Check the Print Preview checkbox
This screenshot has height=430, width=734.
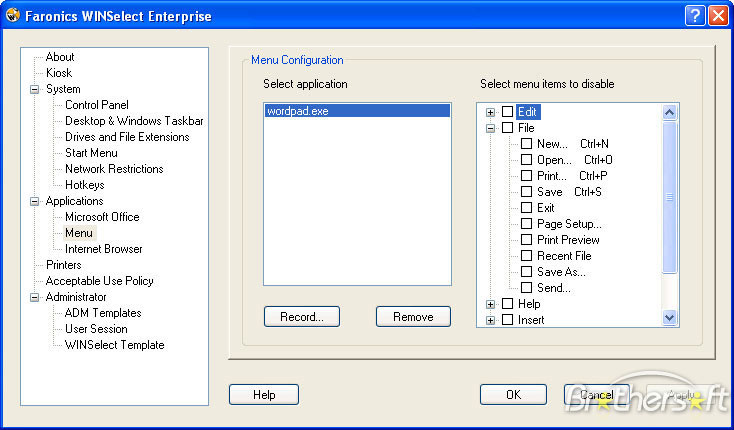pyautogui.click(x=527, y=240)
